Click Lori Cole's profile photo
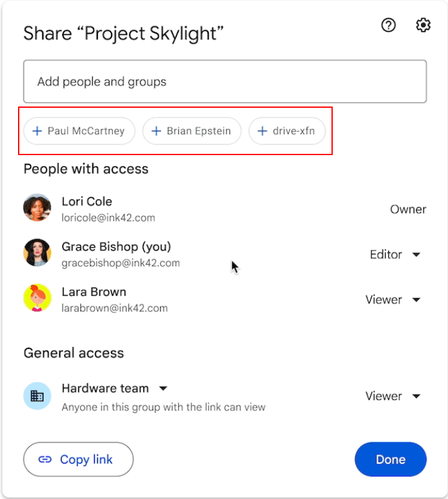This screenshot has height=499, width=448. [x=37, y=207]
